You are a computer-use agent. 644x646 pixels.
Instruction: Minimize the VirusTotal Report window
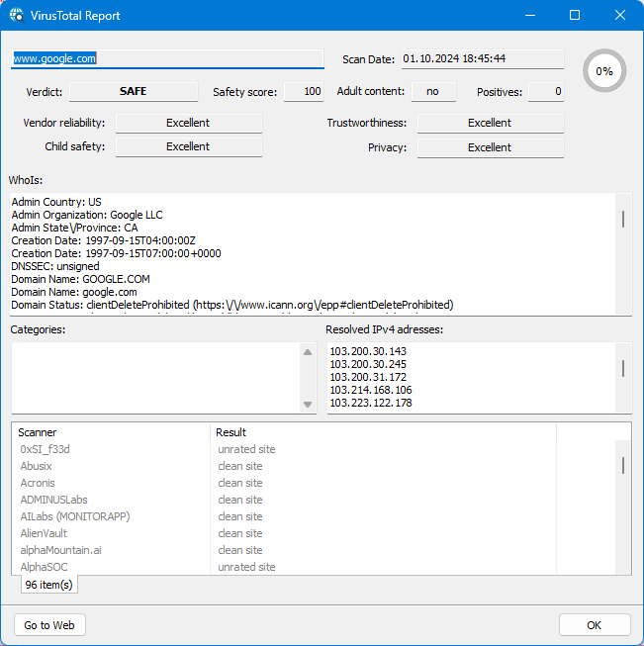(x=530, y=15)
